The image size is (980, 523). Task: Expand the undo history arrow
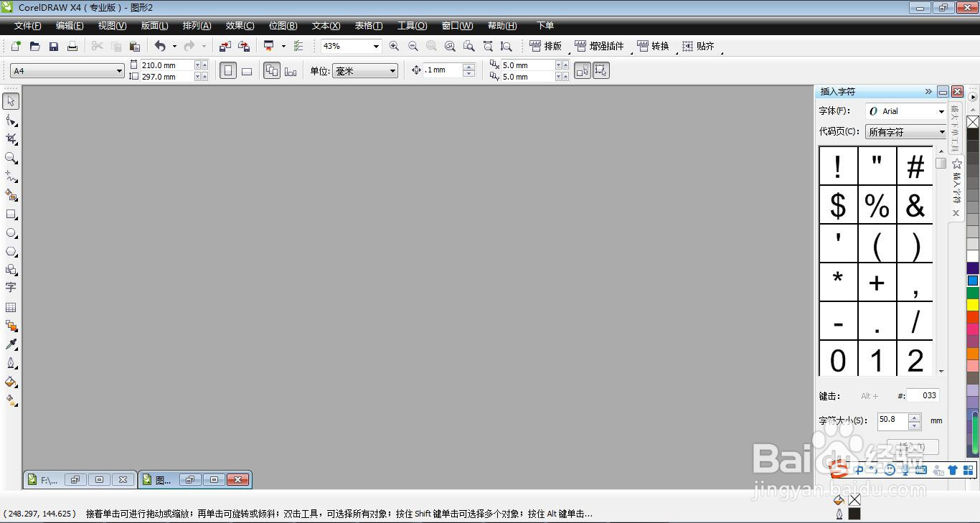(x=174, y=46)
